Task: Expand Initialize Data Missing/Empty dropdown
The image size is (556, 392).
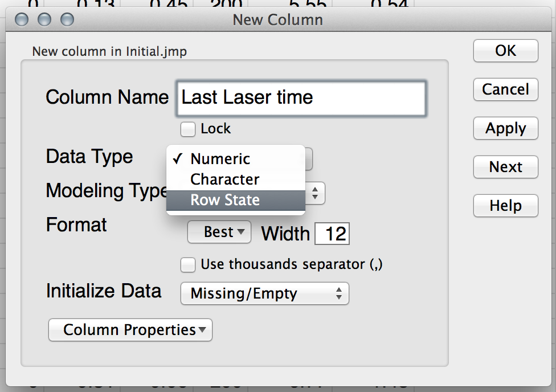Action: tap(264, 294)
